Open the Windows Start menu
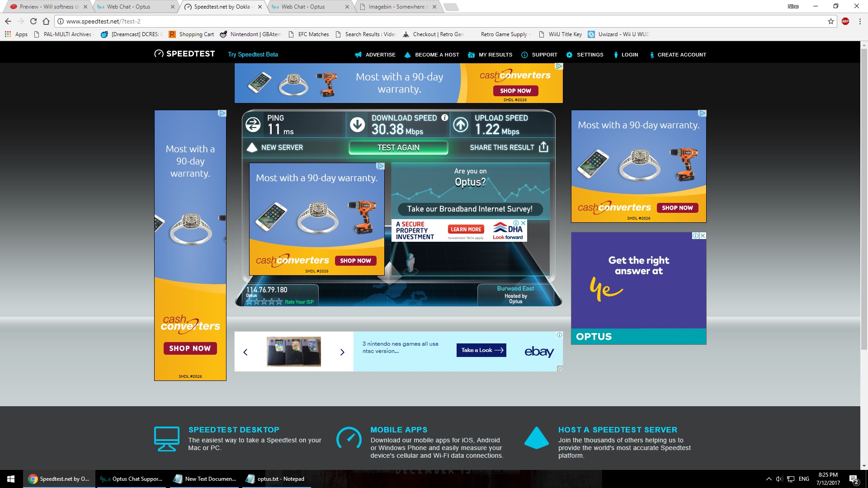The image size is (868, 488). (11, 479)
